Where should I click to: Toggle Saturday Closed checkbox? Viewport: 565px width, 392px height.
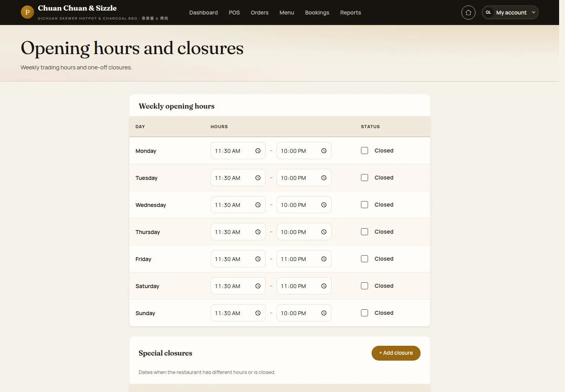[365, 286]
